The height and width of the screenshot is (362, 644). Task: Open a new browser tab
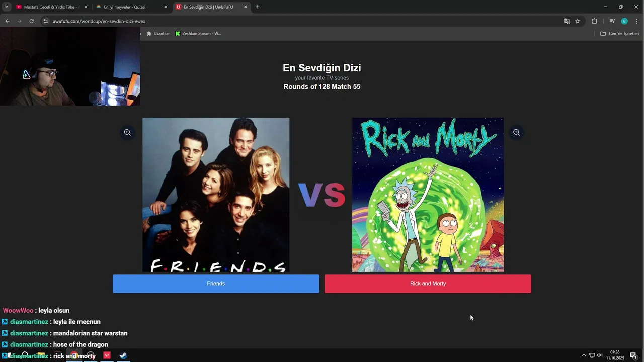[258, 7]
